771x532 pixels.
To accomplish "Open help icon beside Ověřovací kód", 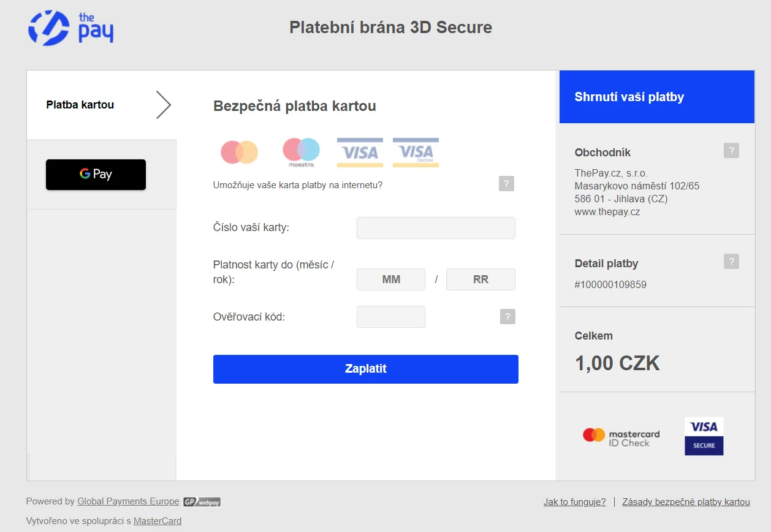I will click(x=507, y=317).
